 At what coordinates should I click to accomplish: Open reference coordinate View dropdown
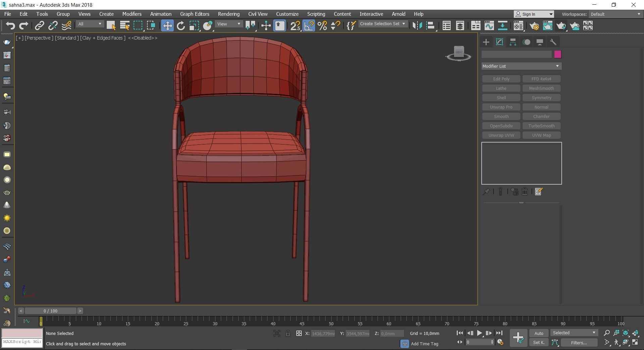pyautogui.click(x=229, y=24)
